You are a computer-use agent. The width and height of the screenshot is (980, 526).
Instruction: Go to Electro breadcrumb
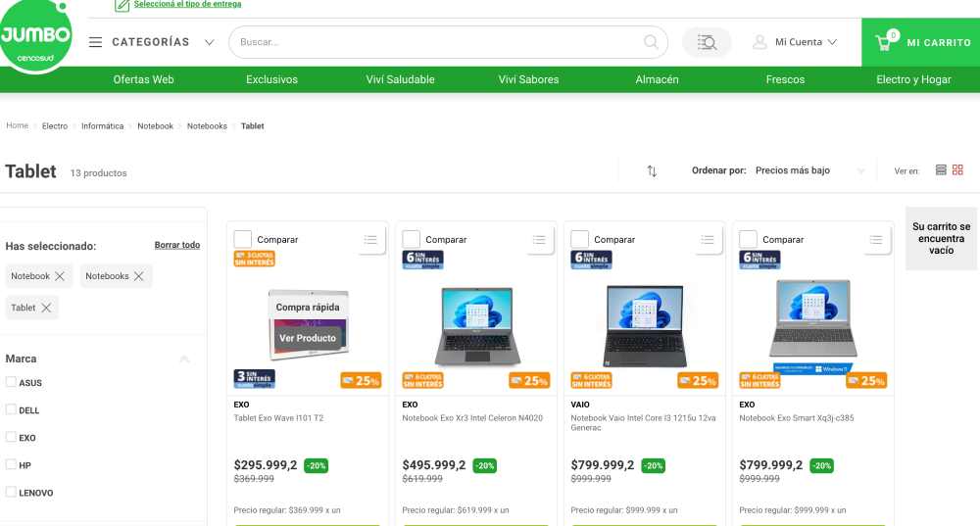[54, 126]
